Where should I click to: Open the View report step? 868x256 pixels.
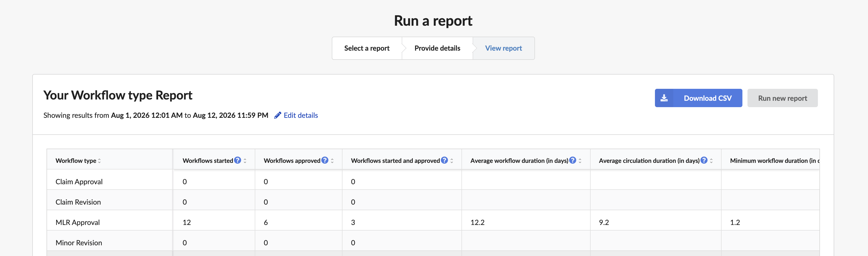pos(503,48)
